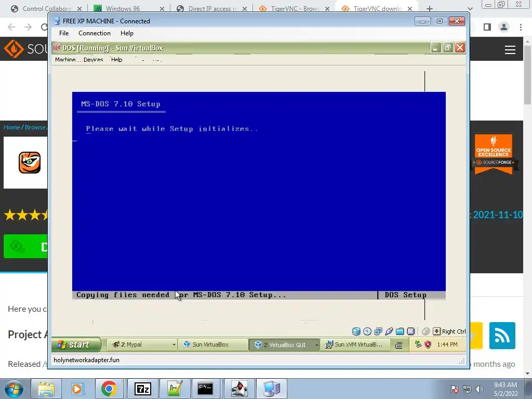The width and height of the screenshot is (532, 399).
Task: Open the browser profile avatar
Action: point(504,27)
